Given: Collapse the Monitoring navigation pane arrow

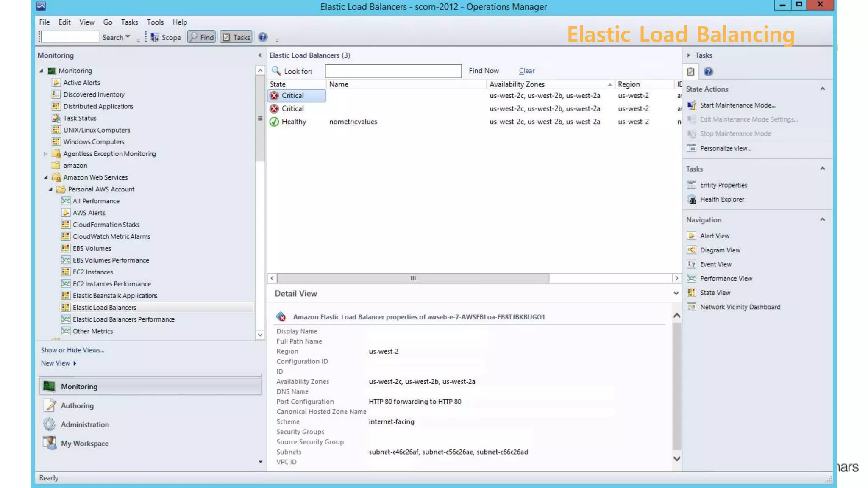Looking at the screenshot, I should coord(260,55).
